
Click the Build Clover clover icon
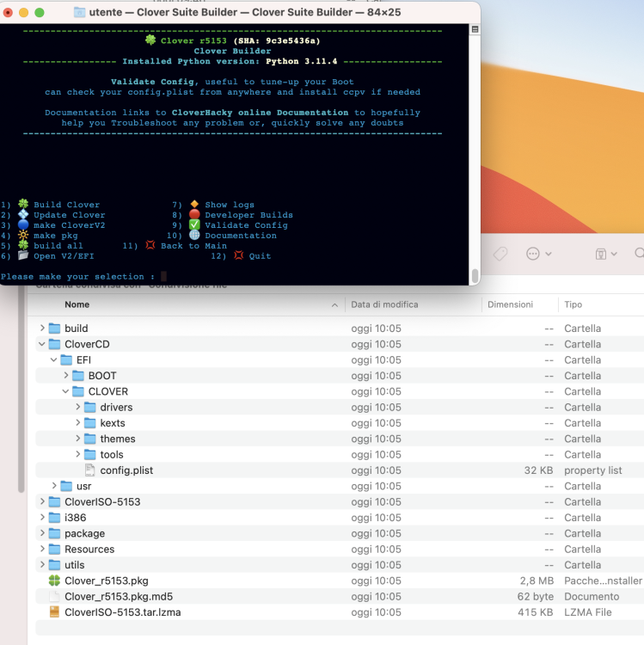coord(23,204)
